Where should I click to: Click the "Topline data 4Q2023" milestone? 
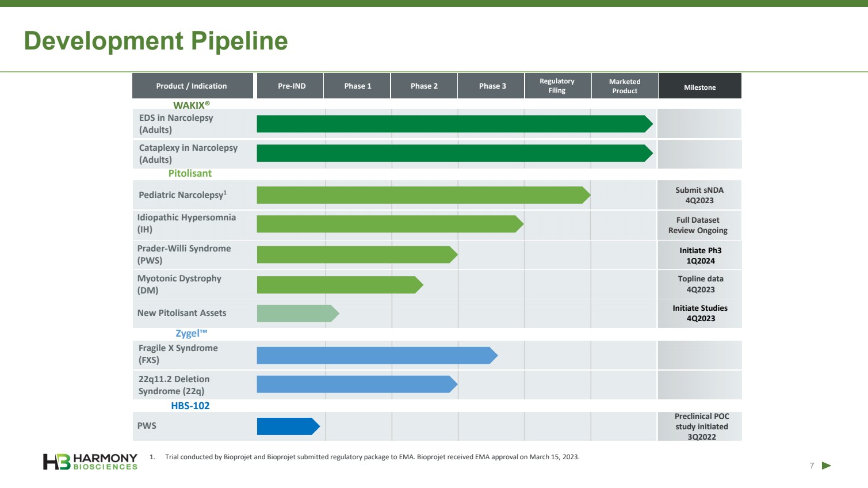point(701,284)
